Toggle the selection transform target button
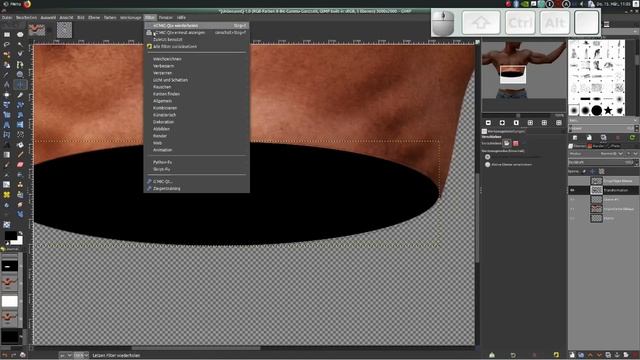The height and width of the screenshot is (360, 640). [516, 143]
